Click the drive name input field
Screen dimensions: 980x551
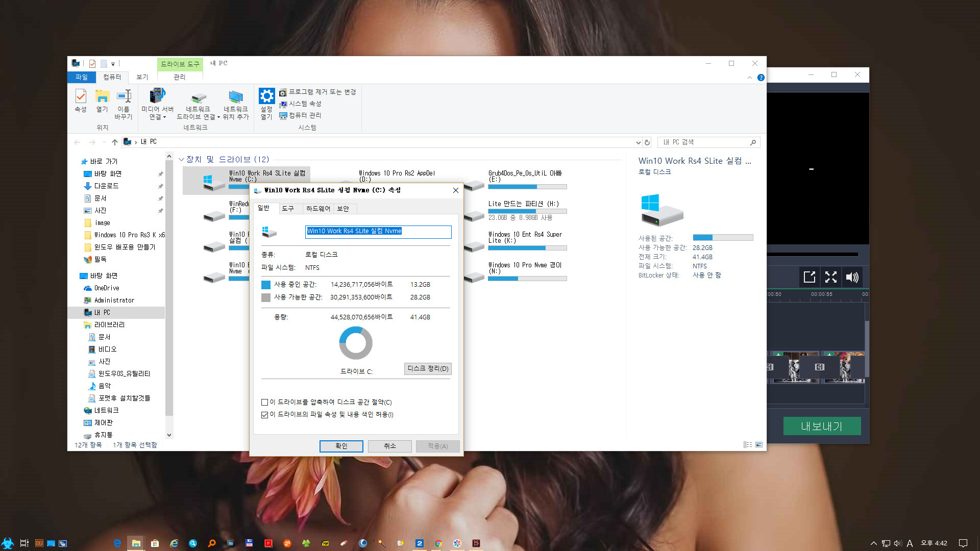coord(378,231)
